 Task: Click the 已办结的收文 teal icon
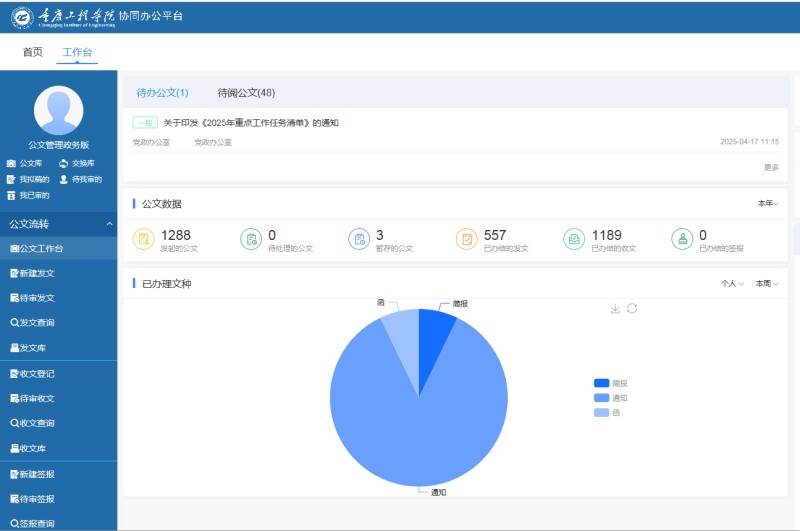pyautogui.click(x=574, y=239)
